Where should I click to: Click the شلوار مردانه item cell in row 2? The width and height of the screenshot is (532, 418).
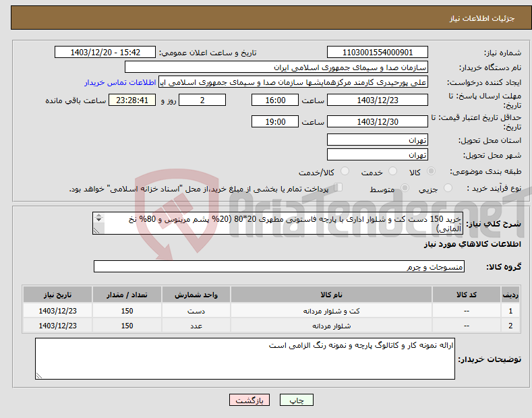[x=331, y=326]
